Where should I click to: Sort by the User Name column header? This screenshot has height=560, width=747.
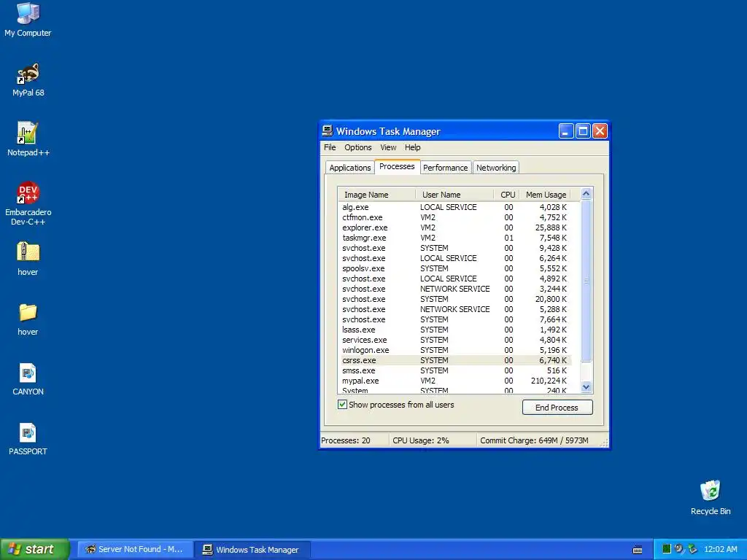(455, 194)
